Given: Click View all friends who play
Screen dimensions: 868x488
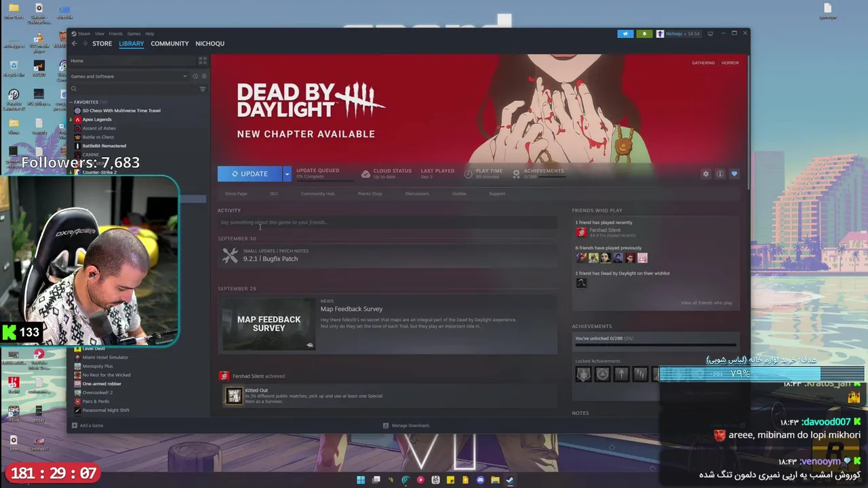Looking at the screenshot, I should point(707,303).
